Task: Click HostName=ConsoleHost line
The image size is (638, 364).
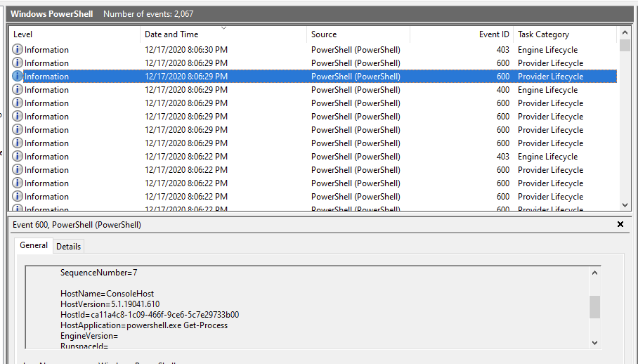Action: [x=107, y=294]
